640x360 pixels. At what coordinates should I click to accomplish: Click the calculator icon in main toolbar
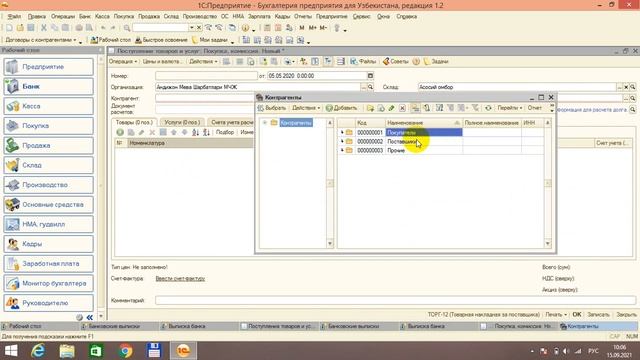click(267, 28)
